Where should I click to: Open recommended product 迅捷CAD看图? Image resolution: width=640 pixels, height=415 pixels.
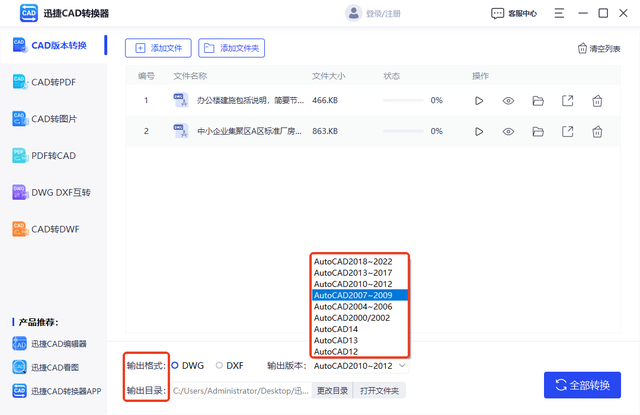tap(45, 367)
